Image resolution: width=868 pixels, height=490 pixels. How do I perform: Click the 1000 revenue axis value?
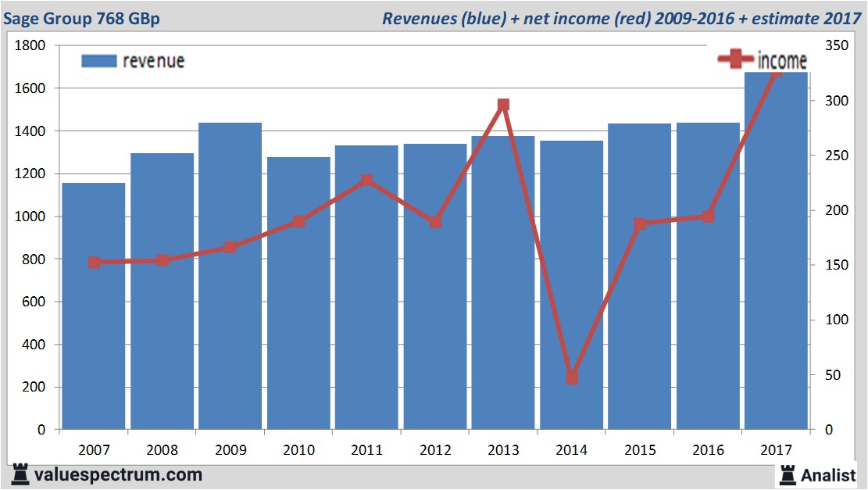point(30,216)
